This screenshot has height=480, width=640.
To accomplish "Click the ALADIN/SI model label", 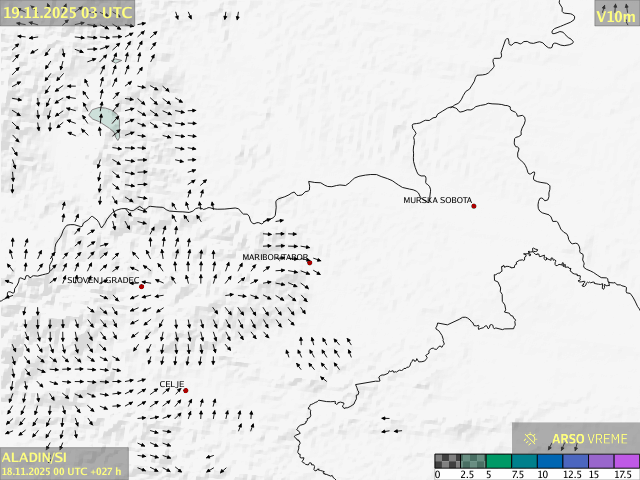I will point(34,456).
